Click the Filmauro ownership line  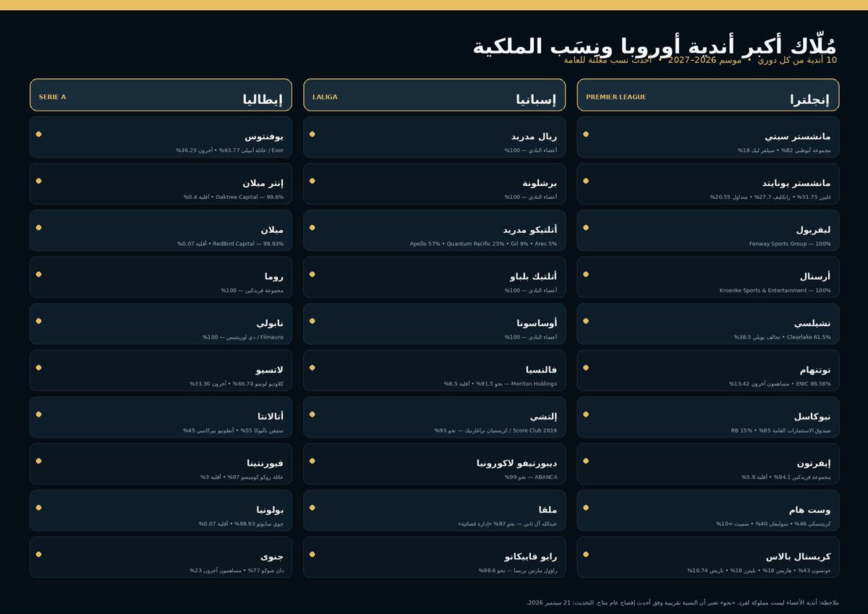pyautogui.click(x=243, y=337)
